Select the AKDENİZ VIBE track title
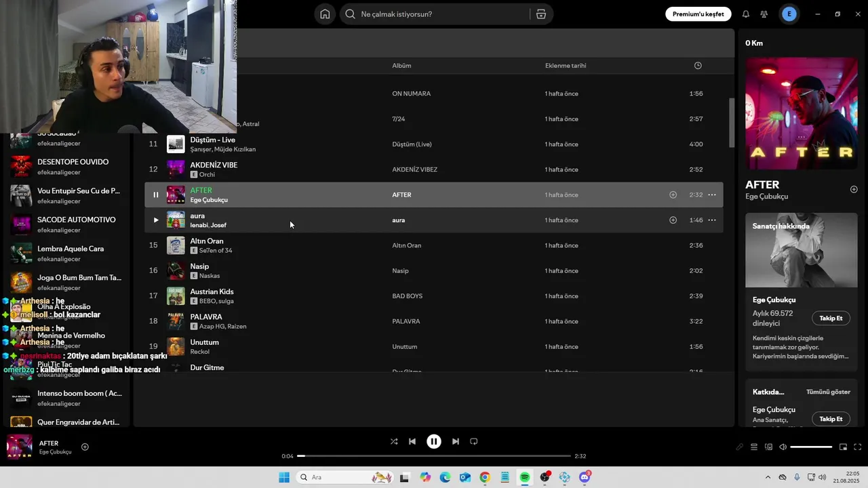This screenshot has height=488, width=868. pyautogui.click(x=214, y=165)
